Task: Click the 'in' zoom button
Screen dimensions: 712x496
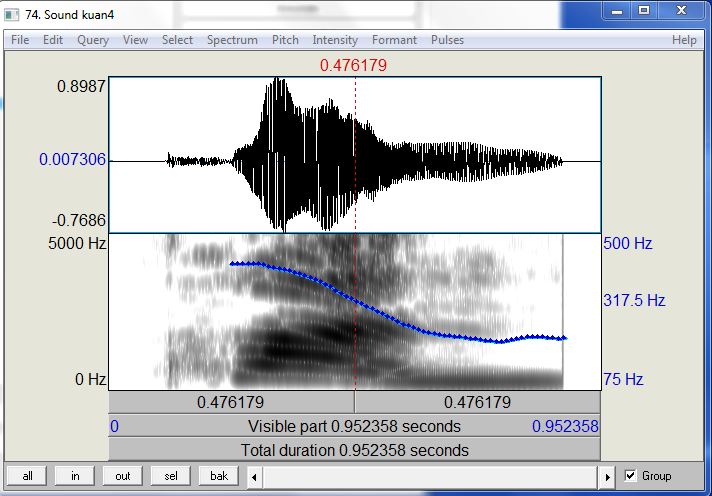Action: 75,476
